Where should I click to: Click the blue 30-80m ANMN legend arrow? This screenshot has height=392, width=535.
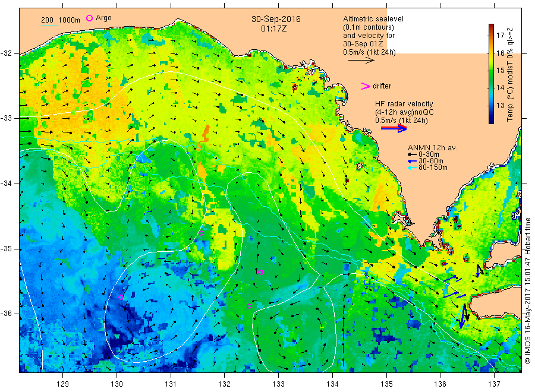tap(412, 161)
